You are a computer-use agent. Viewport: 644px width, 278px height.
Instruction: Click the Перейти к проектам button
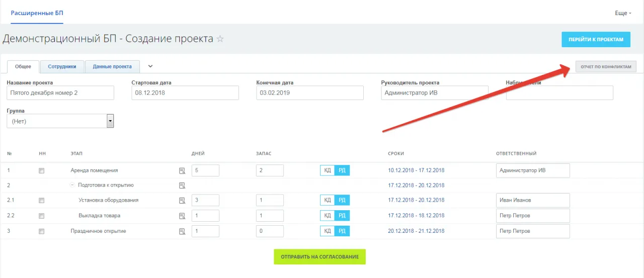point(596,39)
